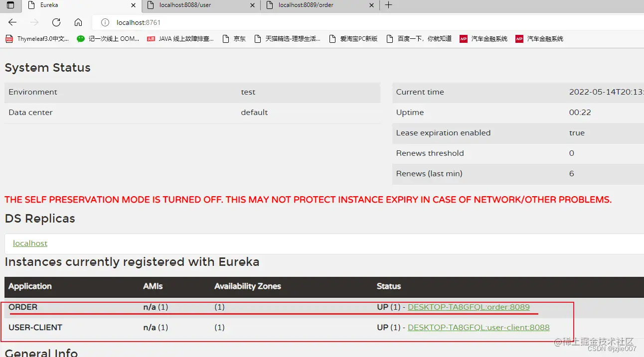Close the localhost:8088/user tab

252,5
